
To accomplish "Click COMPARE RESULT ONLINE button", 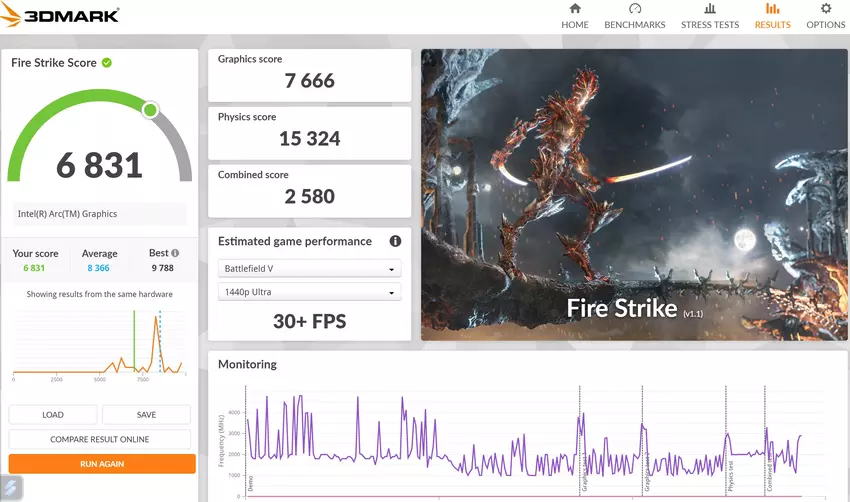I will pos(100,439).
